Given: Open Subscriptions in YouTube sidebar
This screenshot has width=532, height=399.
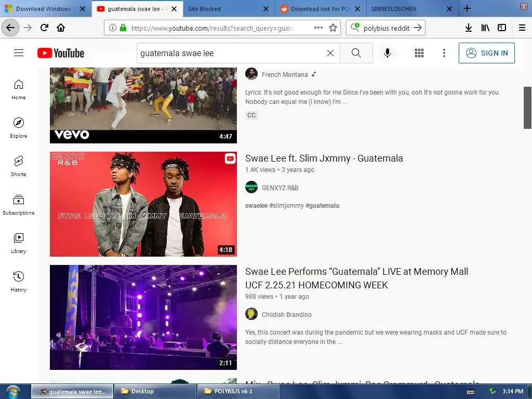Looking at the screenshot, I should [x=18, y=205].
